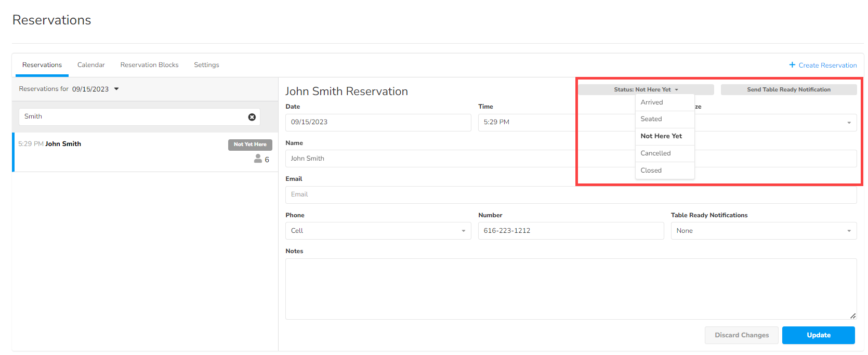Expand the Status: Not Here Yet dropdown
Viewport: 868px width, 355px height.
pyautogui.click(x=646, y=89)
